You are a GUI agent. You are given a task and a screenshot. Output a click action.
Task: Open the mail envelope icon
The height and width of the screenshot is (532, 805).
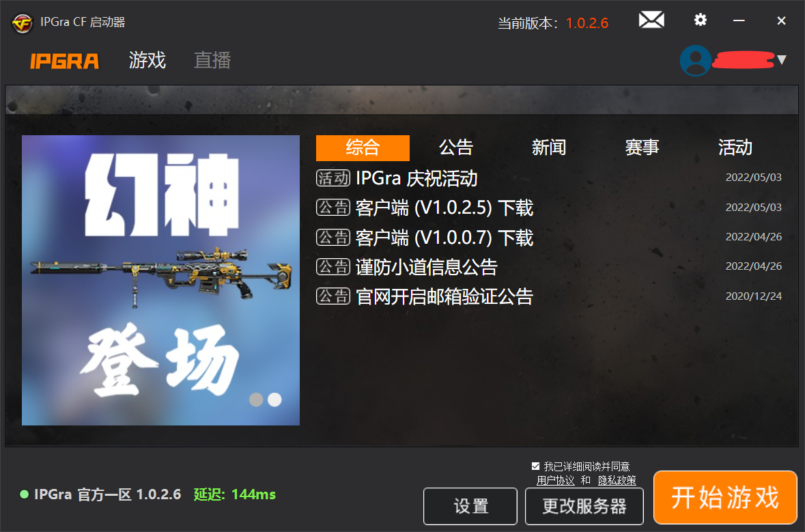click(x=651, y=20)
